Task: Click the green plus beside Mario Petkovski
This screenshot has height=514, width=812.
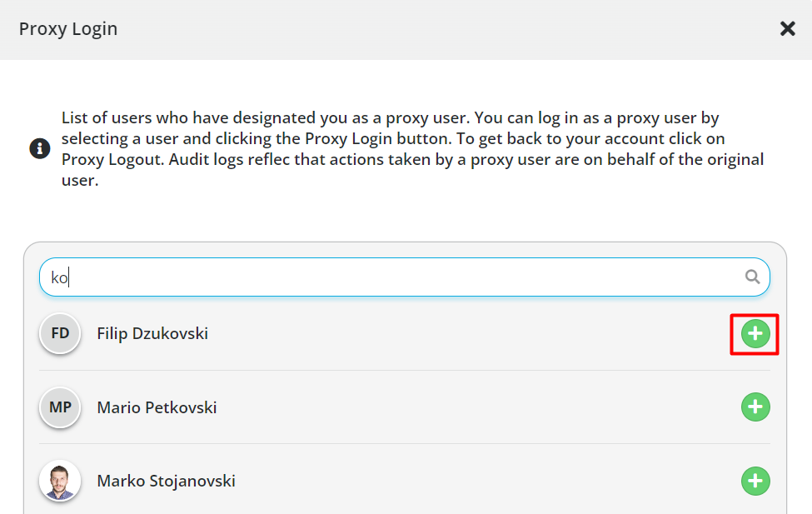Action: click(755, 407)
